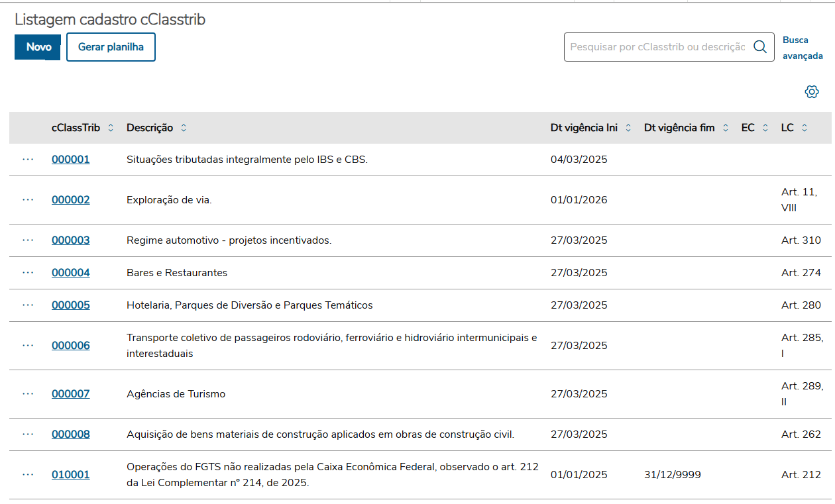
Task: Click the search magnifier icon
Action: pyautogui.click(x=760, y=47)
